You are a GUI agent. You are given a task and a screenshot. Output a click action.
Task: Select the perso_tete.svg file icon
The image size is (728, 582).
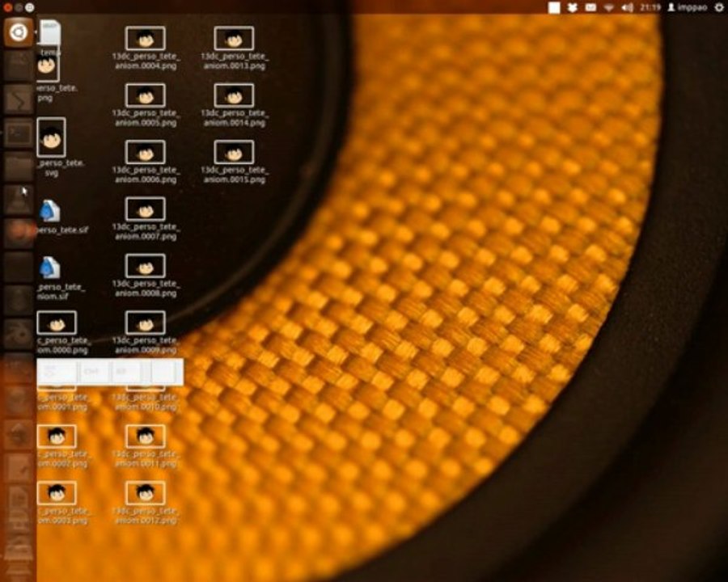[x=52, y=138]
